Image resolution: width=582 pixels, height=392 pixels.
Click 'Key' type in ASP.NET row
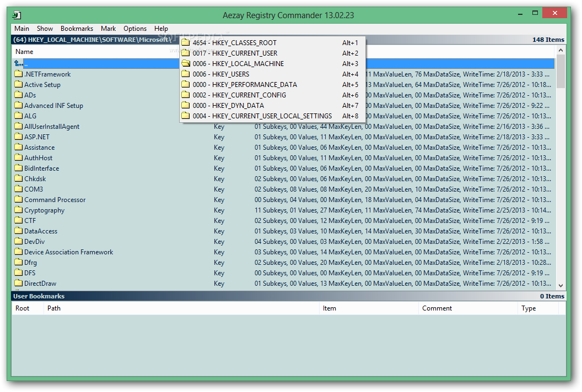pos(219,137)
